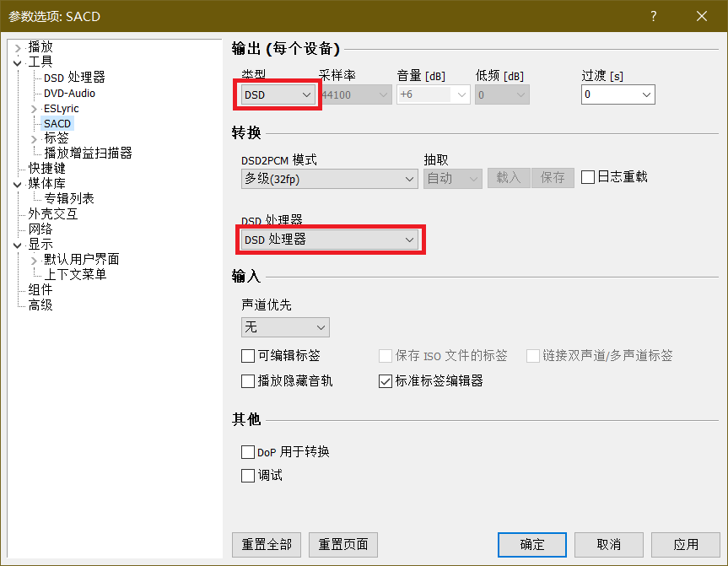Expand the ESLyric tree node
Screen dimensions: 728x566
34,109
